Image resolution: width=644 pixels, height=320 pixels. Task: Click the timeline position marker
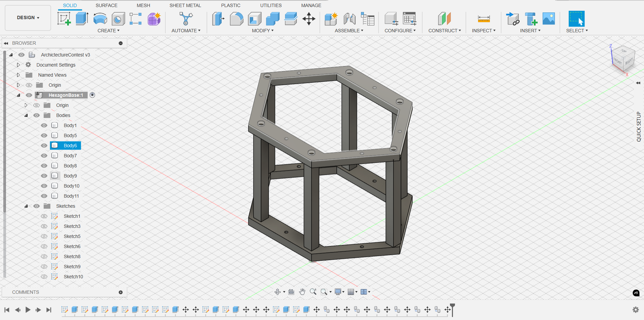point(452,310)
